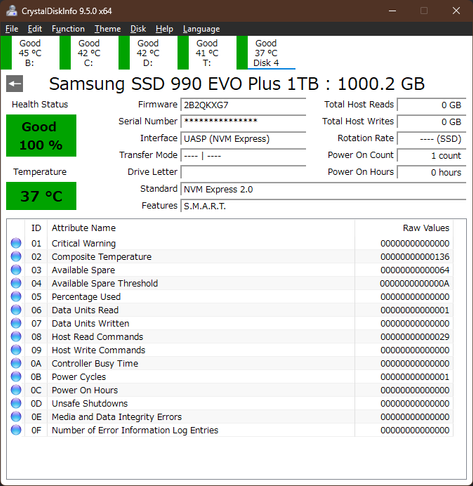This screenshot has height=486, width=473.
Task: Click the Available Spare Threshold attribute name
Action: tap(105, 284)
